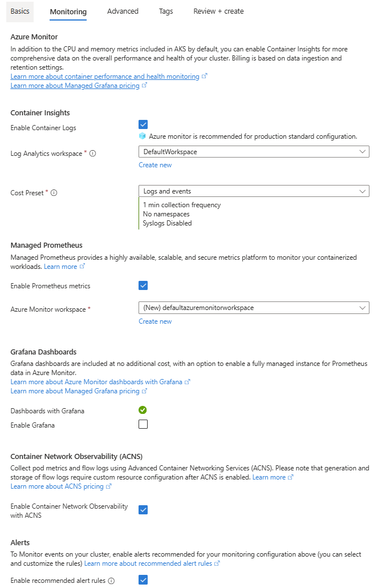378x588 pixels.
Task: Expand the Azure Monitor workspace dropdown
Action: point(363,307)
